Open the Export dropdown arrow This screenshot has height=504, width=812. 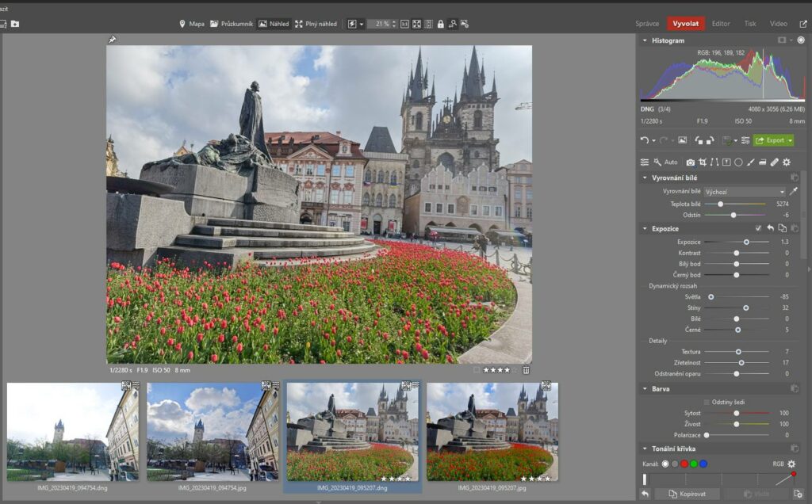[790, 140]
